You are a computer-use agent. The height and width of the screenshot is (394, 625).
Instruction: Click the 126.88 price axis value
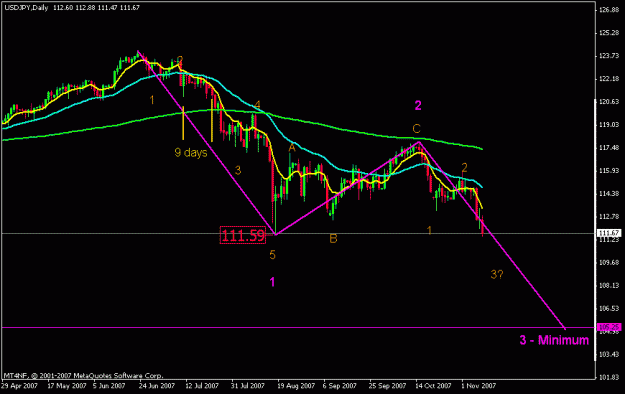(x=609, y=10)
